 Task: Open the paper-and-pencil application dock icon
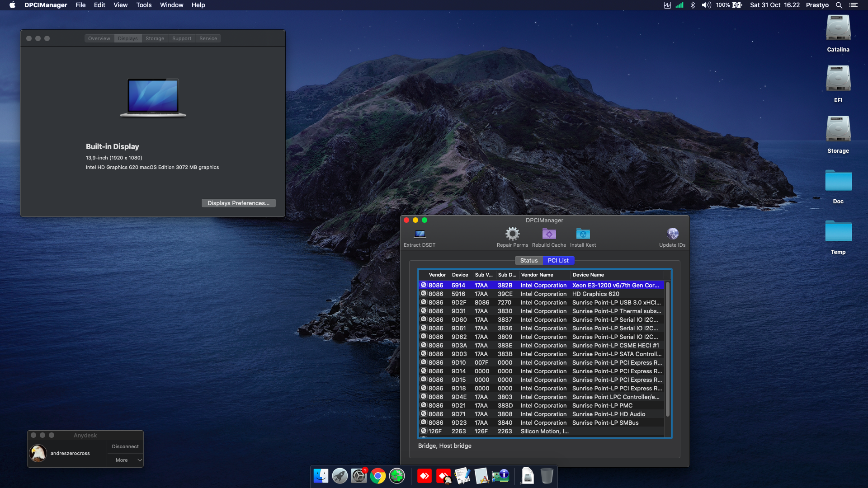click(481, 476)
